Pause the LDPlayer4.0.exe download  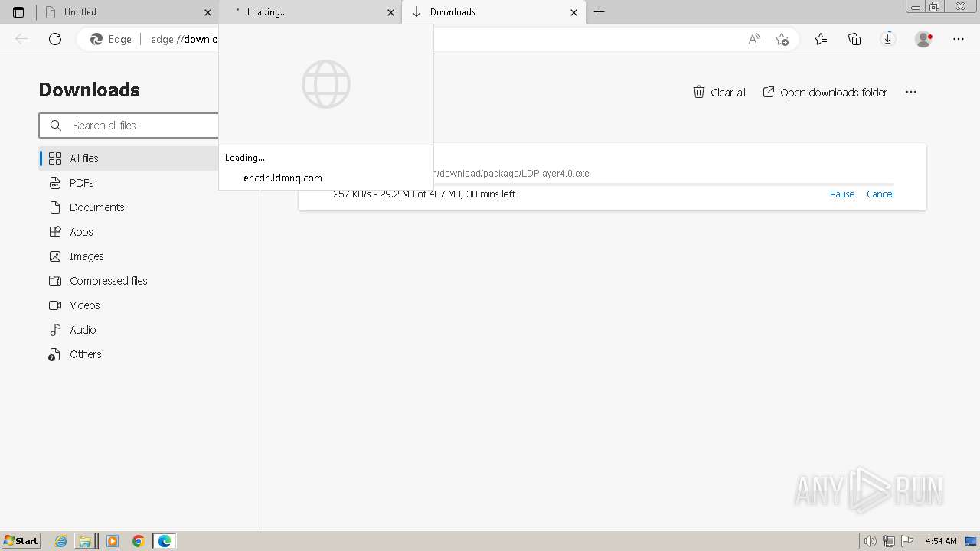click(842, 194)
